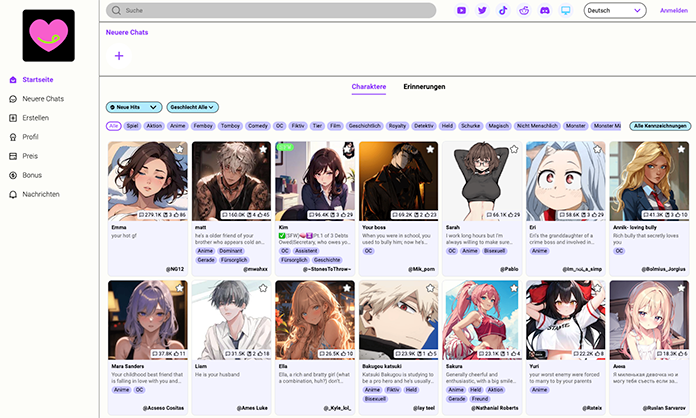The image size is (696, 418).
Task: Click the Erstellen plus-box icon
Action: tap(13, 118)
